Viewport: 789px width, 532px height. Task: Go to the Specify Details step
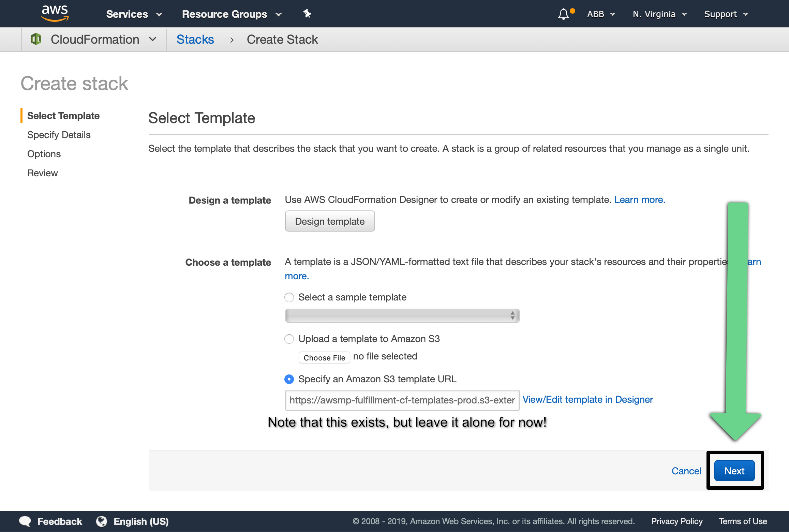pos(59,135)
